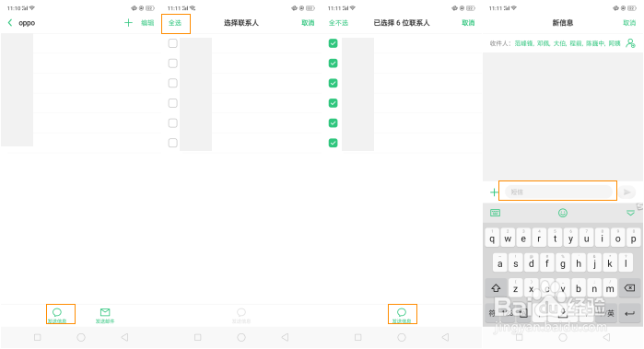Image resolution: width=644 pixels, height=349 pixels.
Task: Untick last green checkbox in 已选择 6 位联系人 list
Action: 334,143
